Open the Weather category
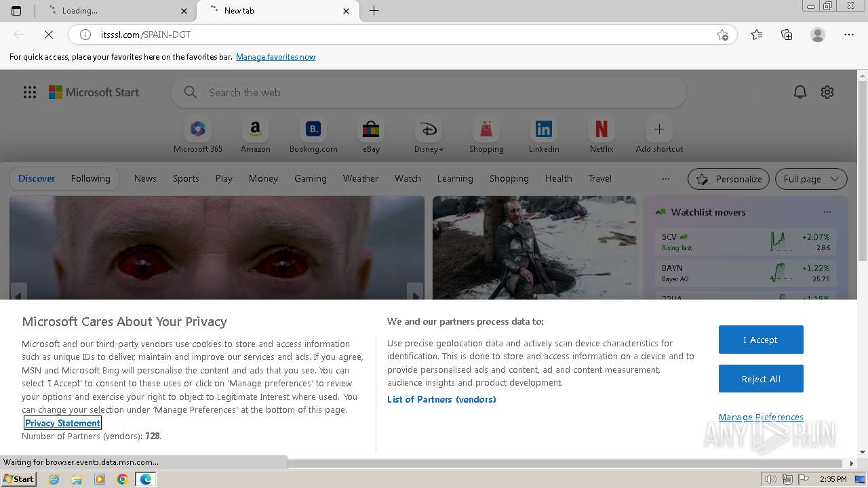 (361, 179)
